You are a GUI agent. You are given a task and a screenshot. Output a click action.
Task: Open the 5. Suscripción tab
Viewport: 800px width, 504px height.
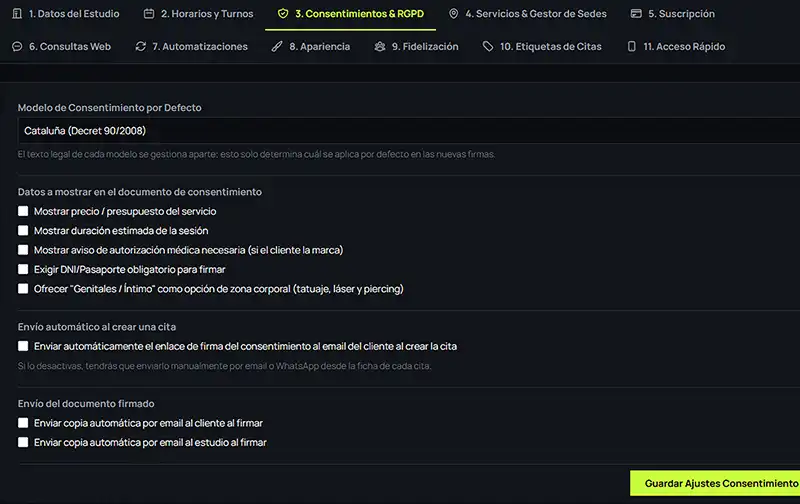(672, 14)
